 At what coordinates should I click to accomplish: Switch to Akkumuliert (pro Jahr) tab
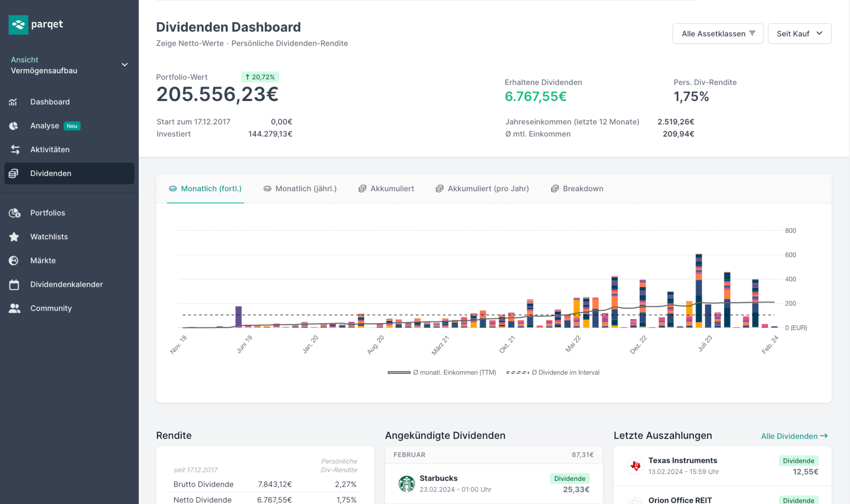[x=482, y=189]
